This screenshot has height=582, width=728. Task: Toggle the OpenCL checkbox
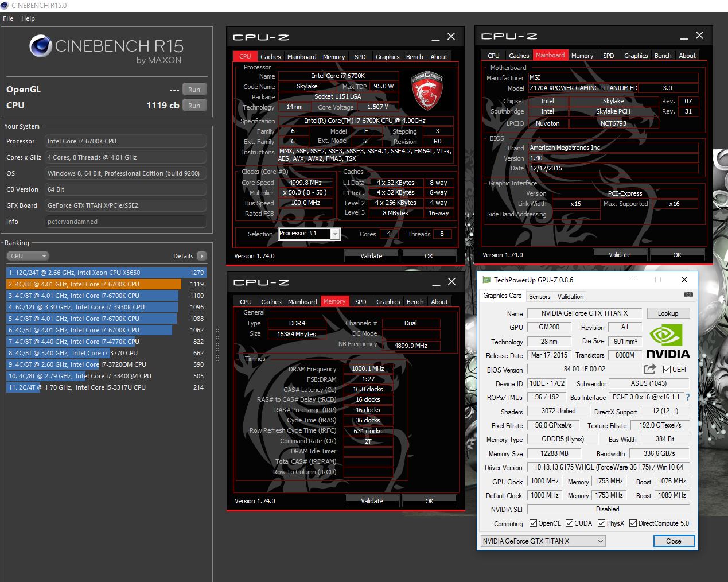click(x=533, y=523)
